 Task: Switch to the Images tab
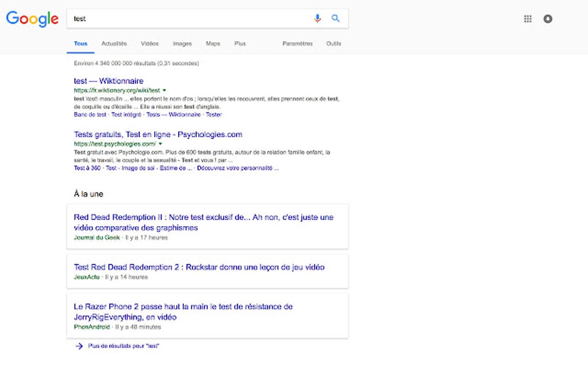[182, 43]
